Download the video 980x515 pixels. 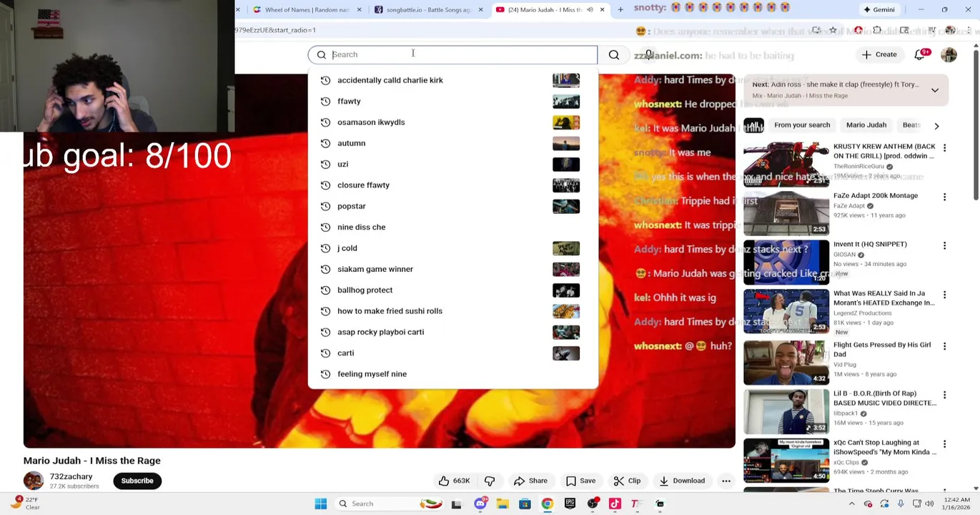tap(682, 481)
